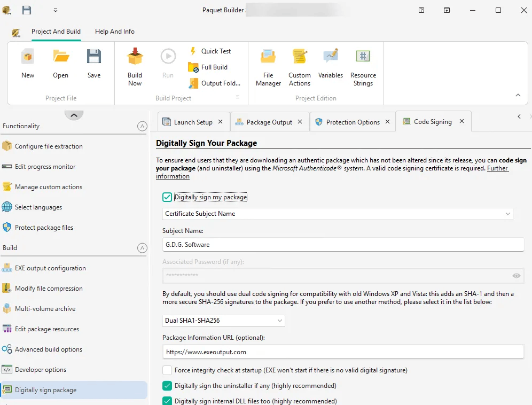Collapse the ribbon with the chevron
Screen dimensions: 532x405
[x=518, y=95]
